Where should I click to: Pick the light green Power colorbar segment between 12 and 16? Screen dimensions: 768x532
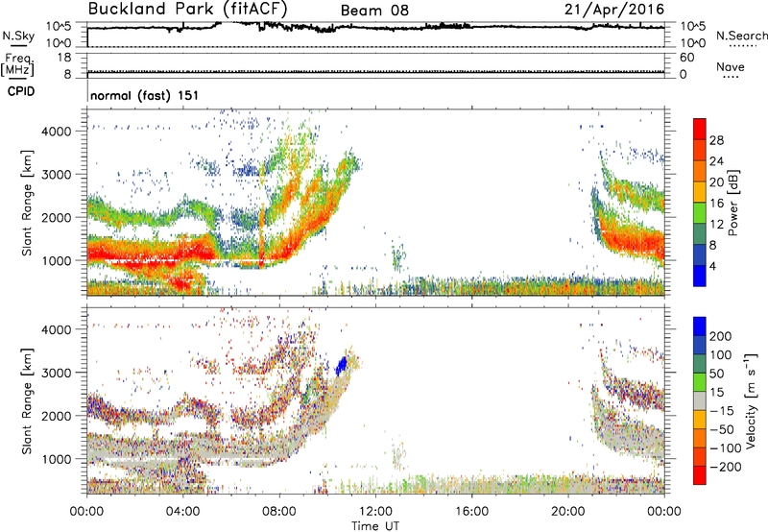[x=700, y=213]
